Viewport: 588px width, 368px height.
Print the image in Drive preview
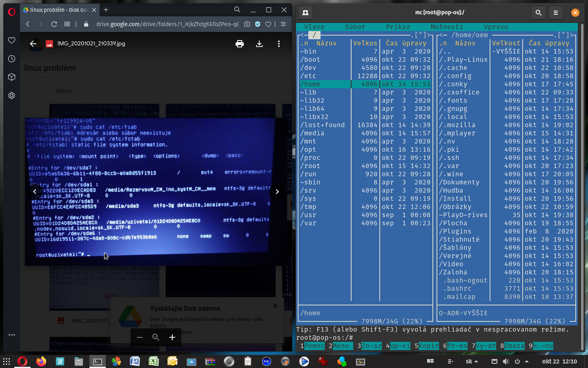[x=239, y=44]
